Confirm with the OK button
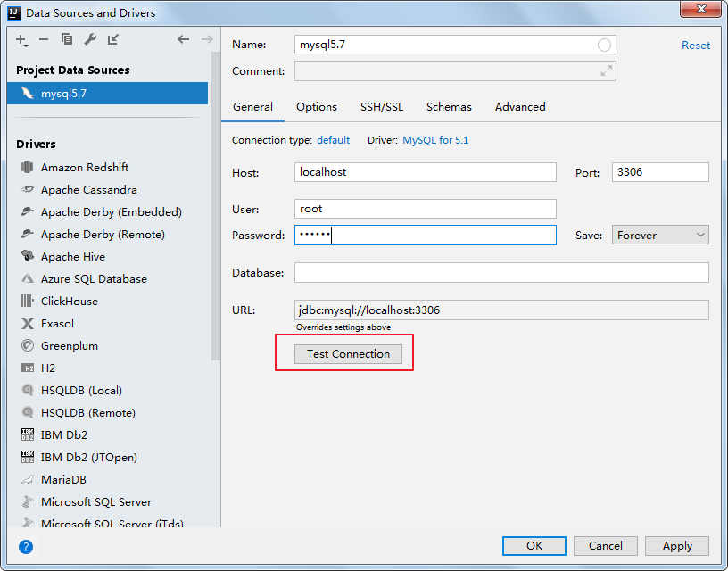This screenshot has height=571, width=728. (x=534, y=546)
